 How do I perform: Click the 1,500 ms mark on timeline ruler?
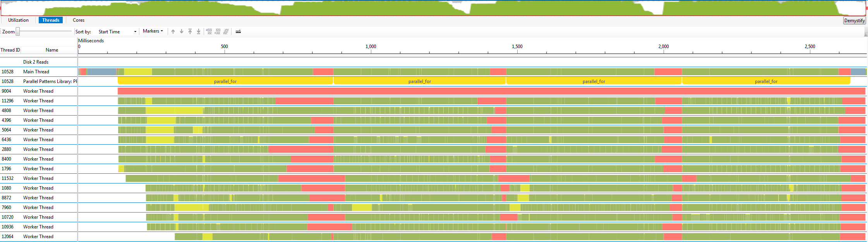click(x=517, y=47)
